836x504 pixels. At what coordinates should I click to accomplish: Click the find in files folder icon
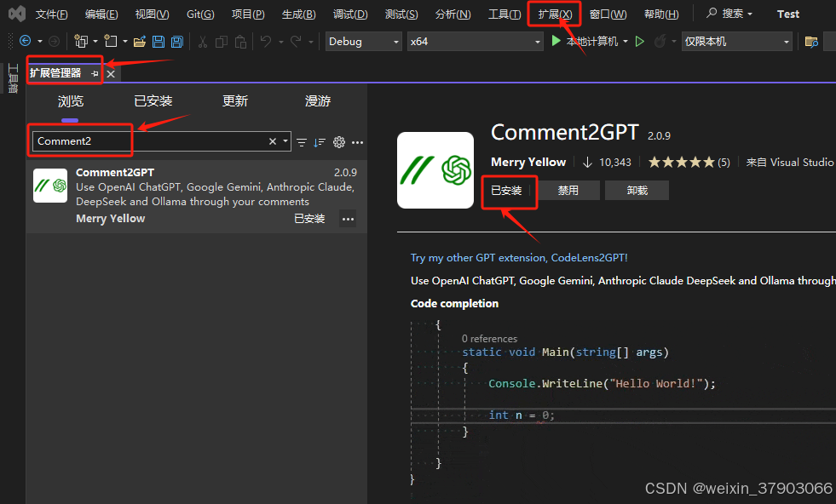(x=811, y=42)
